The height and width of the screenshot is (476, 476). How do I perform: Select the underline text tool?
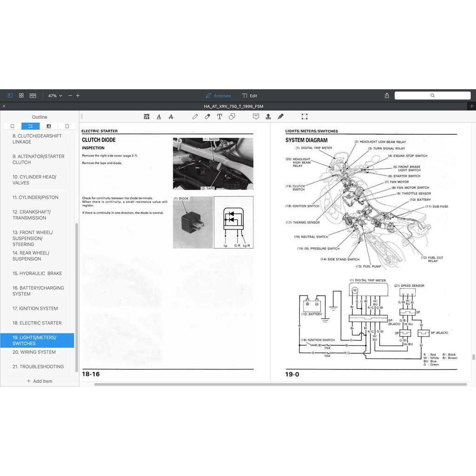pos(159,117)
